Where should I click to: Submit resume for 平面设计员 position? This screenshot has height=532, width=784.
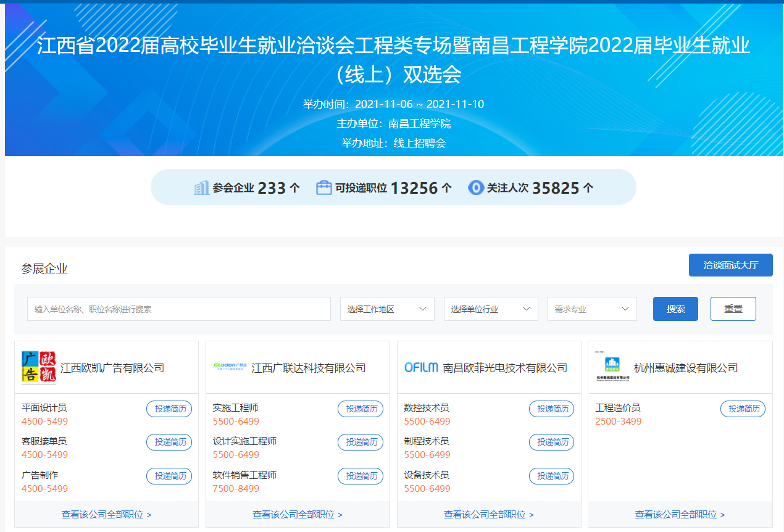(x=169, y=409)
